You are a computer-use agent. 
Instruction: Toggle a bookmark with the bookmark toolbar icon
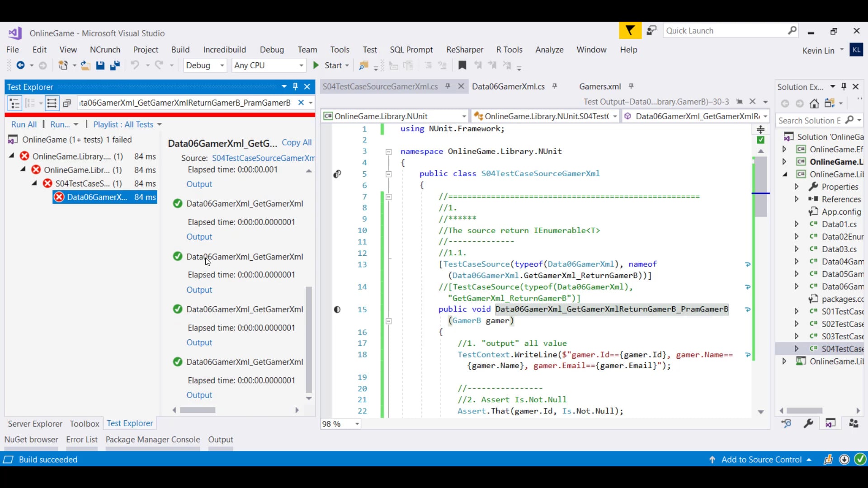coord(462,66)
